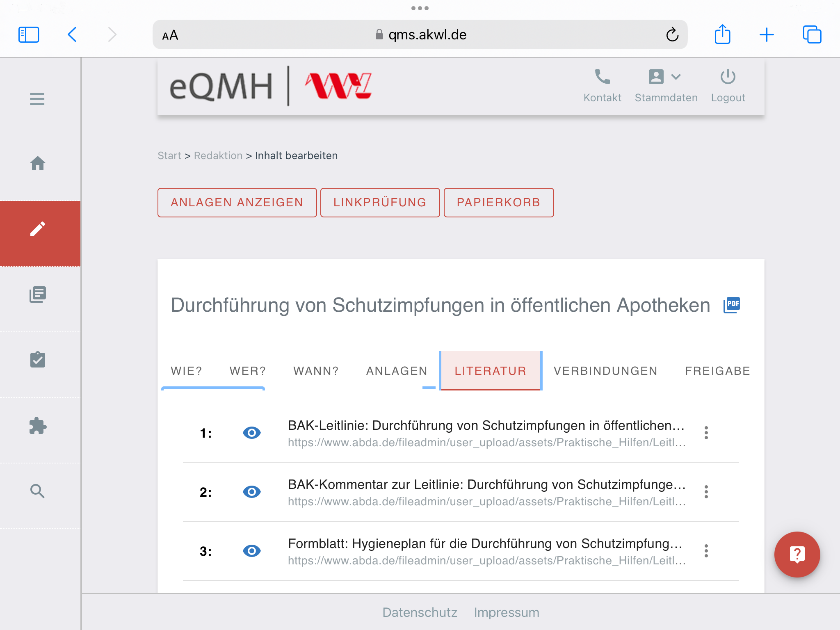The image size is (840, 630).
Task: Open BAK-Leitlinie literature entry title
Action: click(x=486, y=426)
